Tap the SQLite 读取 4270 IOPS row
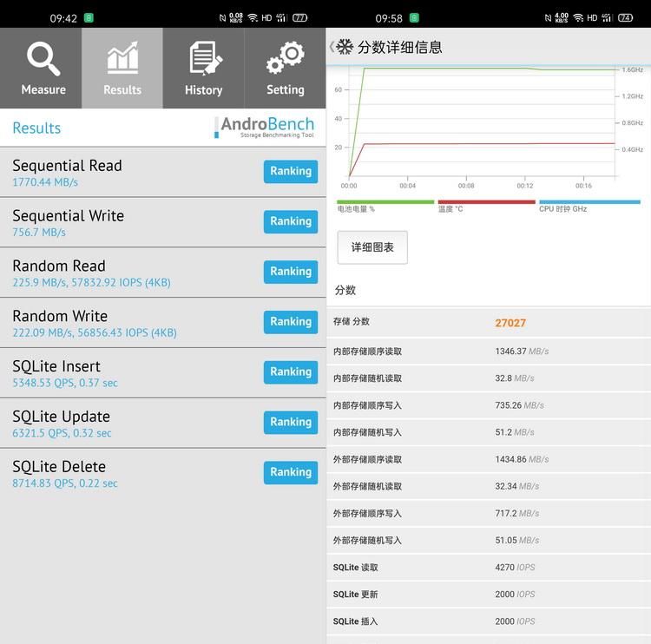This screenshot has height=644, width=651. (488, 567)
